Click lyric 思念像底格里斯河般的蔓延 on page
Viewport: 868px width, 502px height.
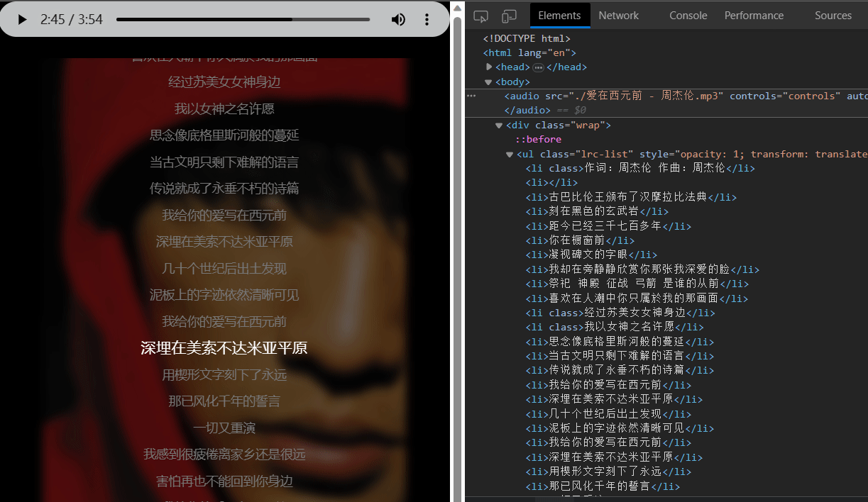coord(224,135)
